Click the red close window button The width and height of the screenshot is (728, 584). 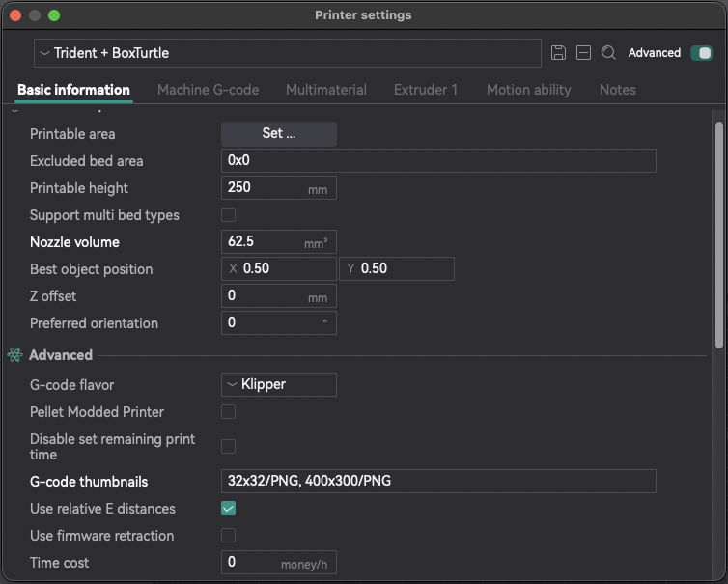[15, 15]
